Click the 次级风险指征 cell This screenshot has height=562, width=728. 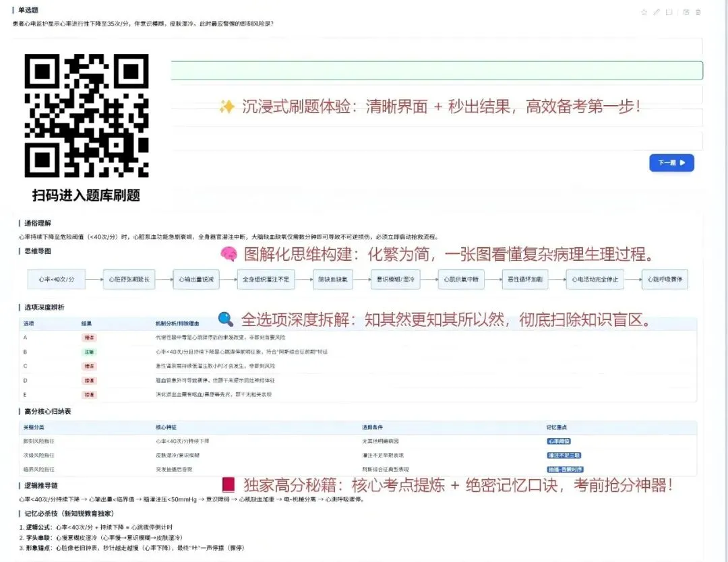pos(39,456)
